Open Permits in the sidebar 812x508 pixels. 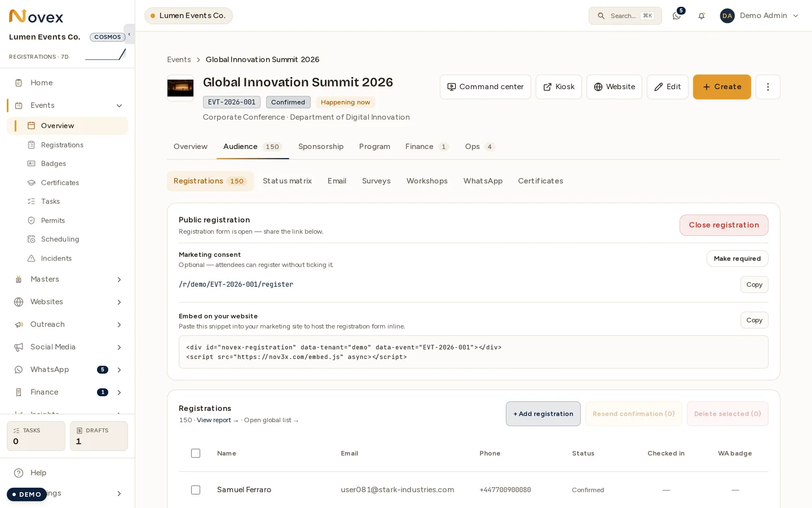(x=53, y=221)
